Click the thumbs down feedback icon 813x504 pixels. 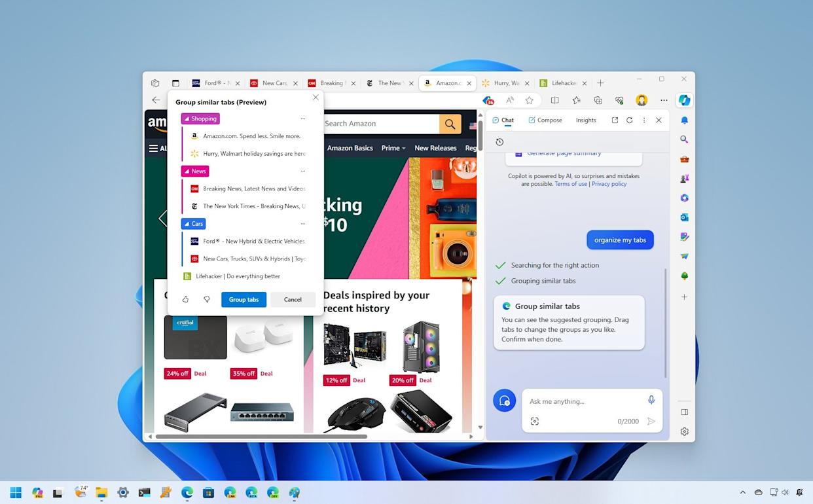point(206,299)
